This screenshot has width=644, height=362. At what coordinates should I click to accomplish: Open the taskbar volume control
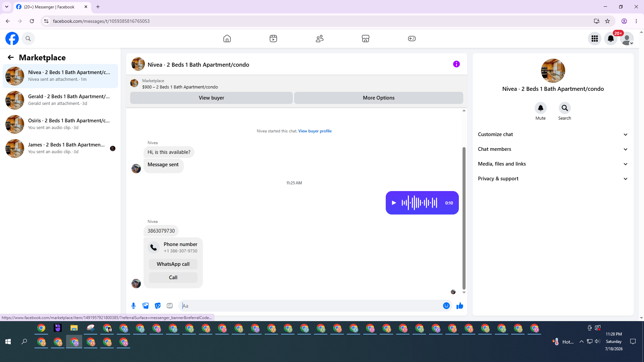pyautogui.click(x=597, y=342)
